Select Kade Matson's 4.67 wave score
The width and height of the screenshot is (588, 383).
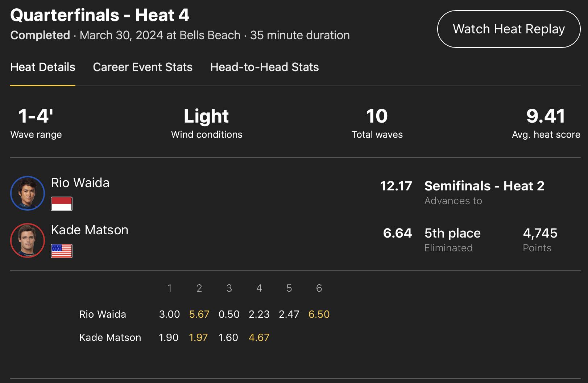pyautogui.click(x=259, y=337)
